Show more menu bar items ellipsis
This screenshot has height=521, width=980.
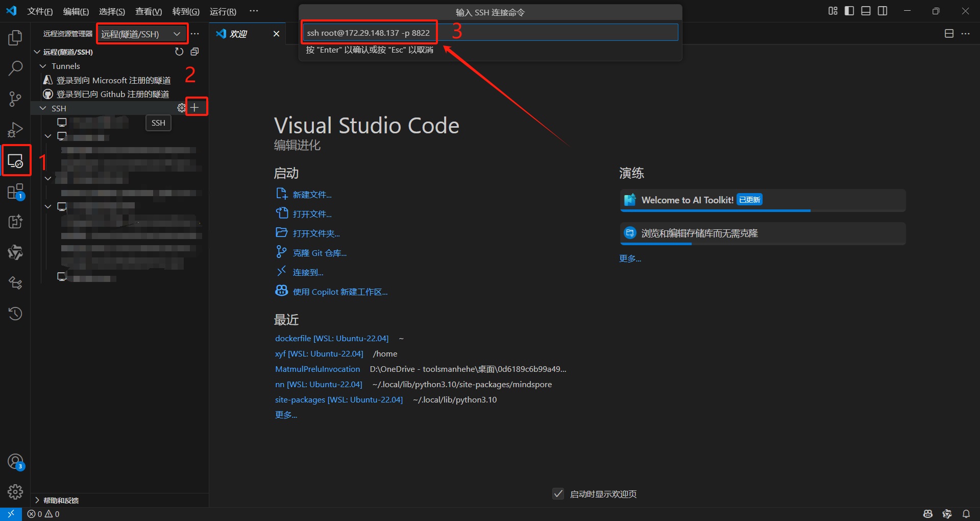coord(254,11)
